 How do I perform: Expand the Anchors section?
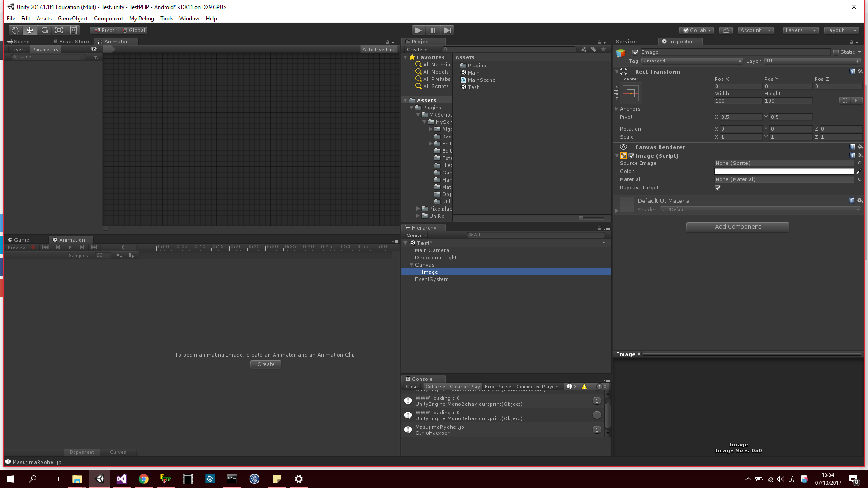point(617,109)
